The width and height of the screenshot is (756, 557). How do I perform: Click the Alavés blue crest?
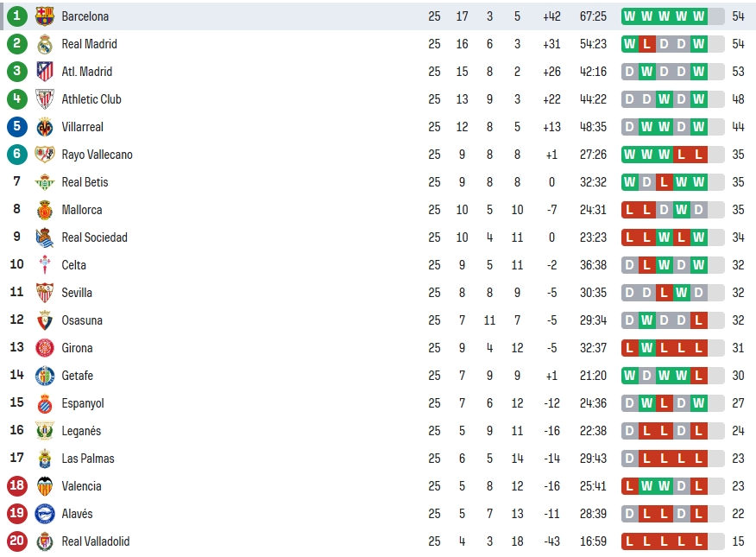point(45,514)
